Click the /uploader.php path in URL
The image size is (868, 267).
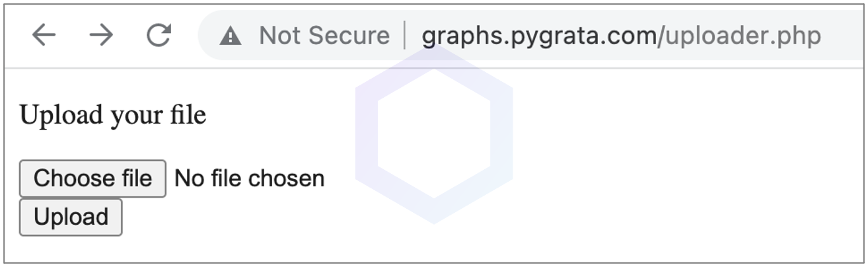click(x=739, y=36)
